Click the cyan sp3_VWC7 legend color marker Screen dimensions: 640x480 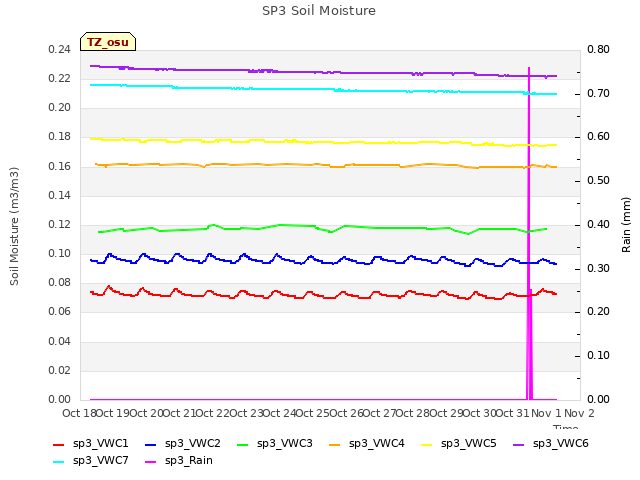(x=59, y=462)
